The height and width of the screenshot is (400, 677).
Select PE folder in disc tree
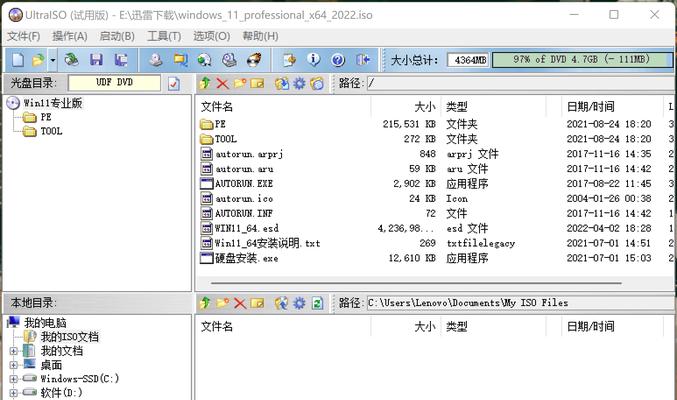(x=46, y=117)
